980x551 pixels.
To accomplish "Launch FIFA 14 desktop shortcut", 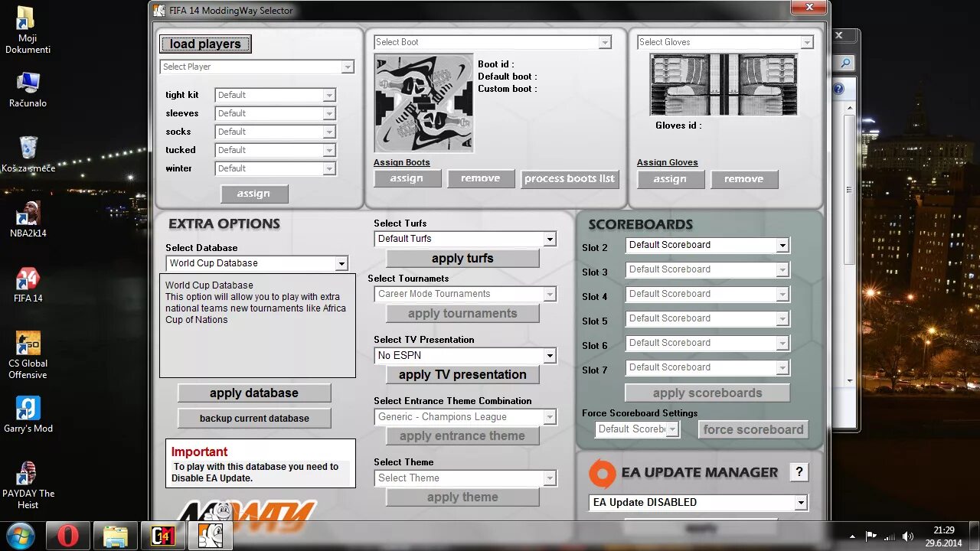I will (x=28, y=285).
